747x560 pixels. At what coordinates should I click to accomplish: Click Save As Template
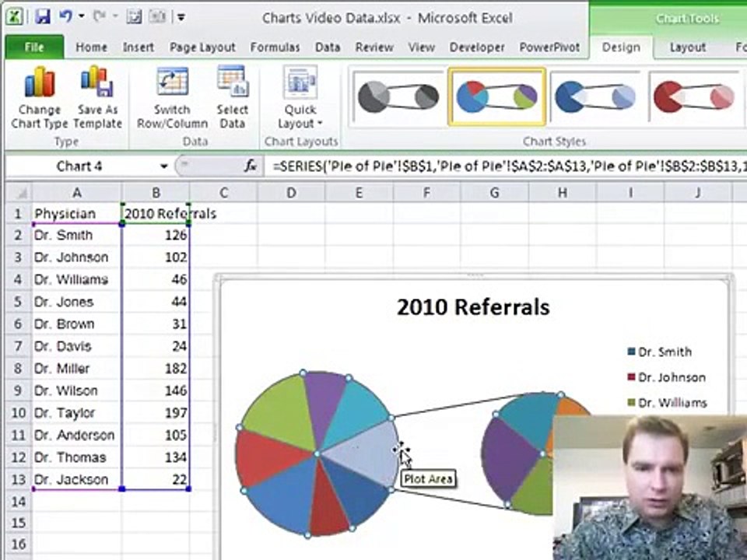point(98,98)
